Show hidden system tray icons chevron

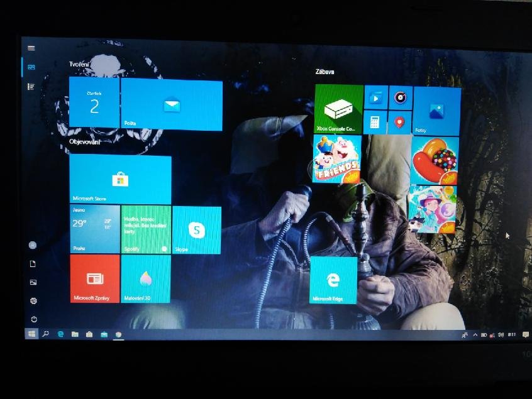(x=475, y=335)
